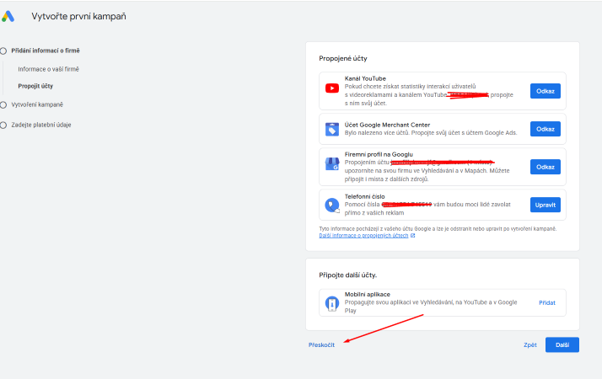Viewport: 602px width, 379px height.
Task: Click the YouTube channel icon
Action: point(332,88)
